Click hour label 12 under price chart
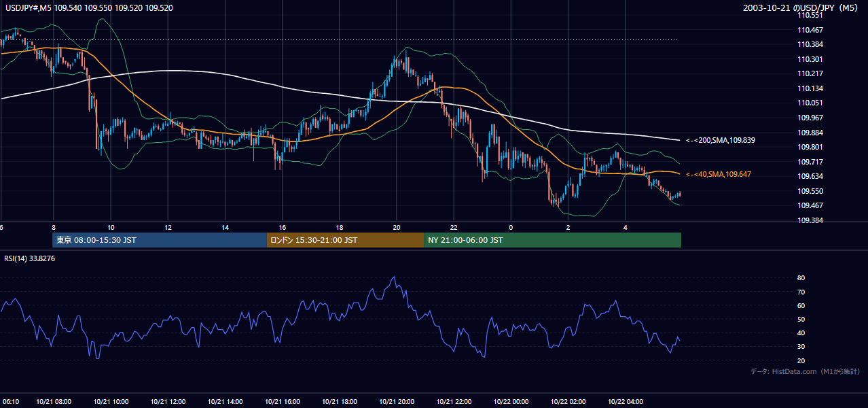Viewport: 868px width, 408px height. tap(168, 227)
